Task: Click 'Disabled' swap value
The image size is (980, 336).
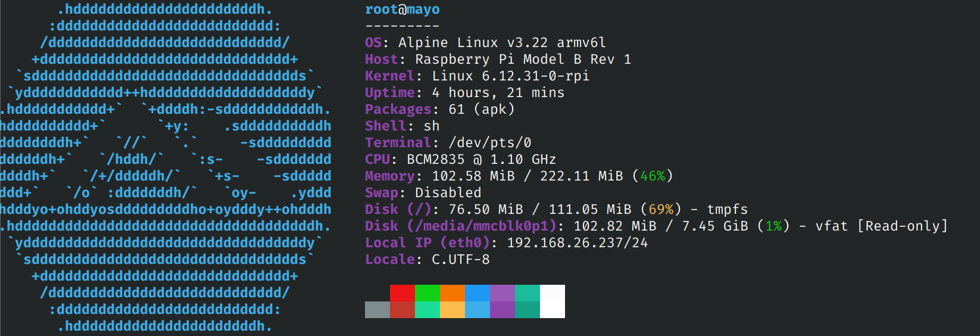Action: [x=448, y=193]
